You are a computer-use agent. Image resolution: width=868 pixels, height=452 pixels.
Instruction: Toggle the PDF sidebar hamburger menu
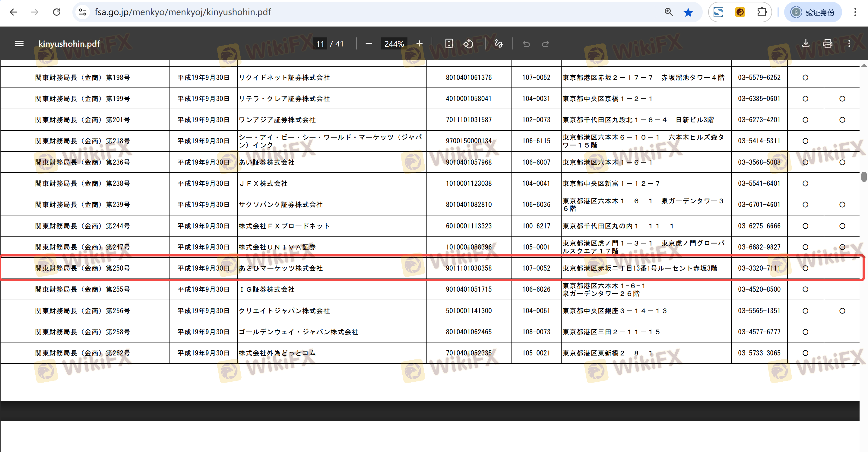coord(19,44)
